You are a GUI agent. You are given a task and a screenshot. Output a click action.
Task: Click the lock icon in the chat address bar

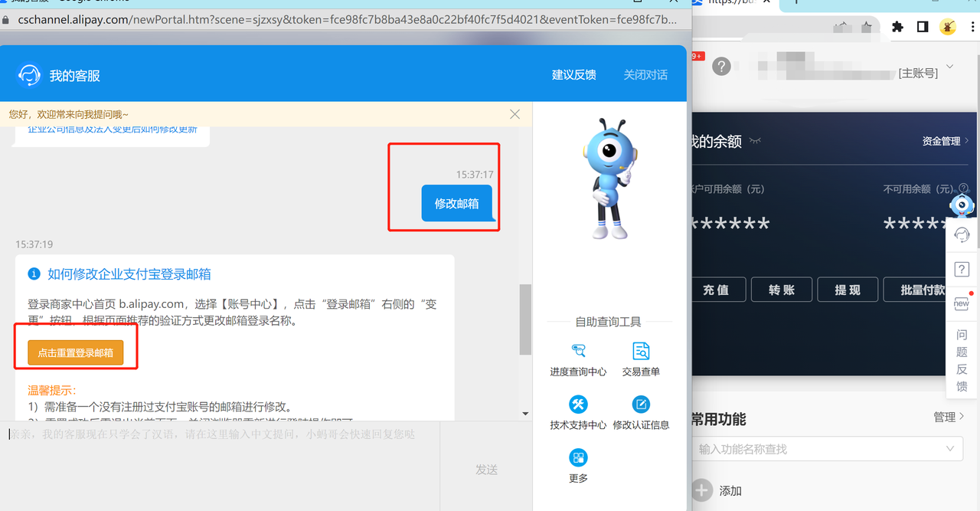click(x=6, y=20)
